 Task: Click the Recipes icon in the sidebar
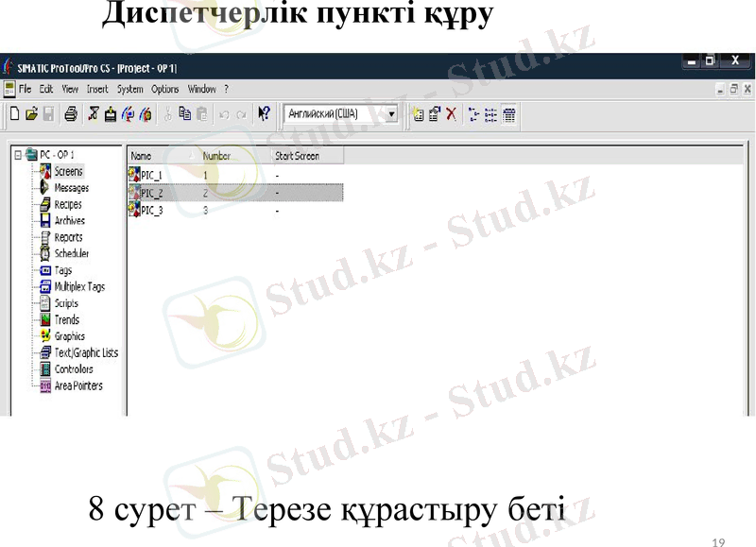45,204
